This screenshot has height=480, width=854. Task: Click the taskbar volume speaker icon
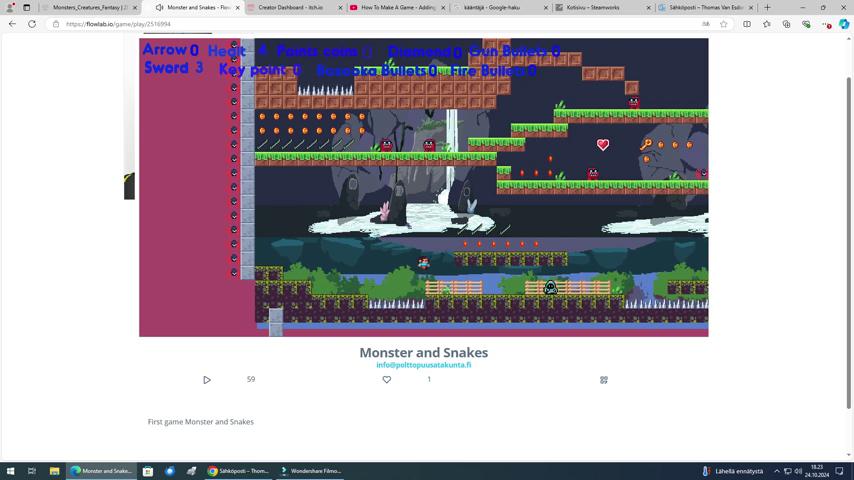coord(799,471)
